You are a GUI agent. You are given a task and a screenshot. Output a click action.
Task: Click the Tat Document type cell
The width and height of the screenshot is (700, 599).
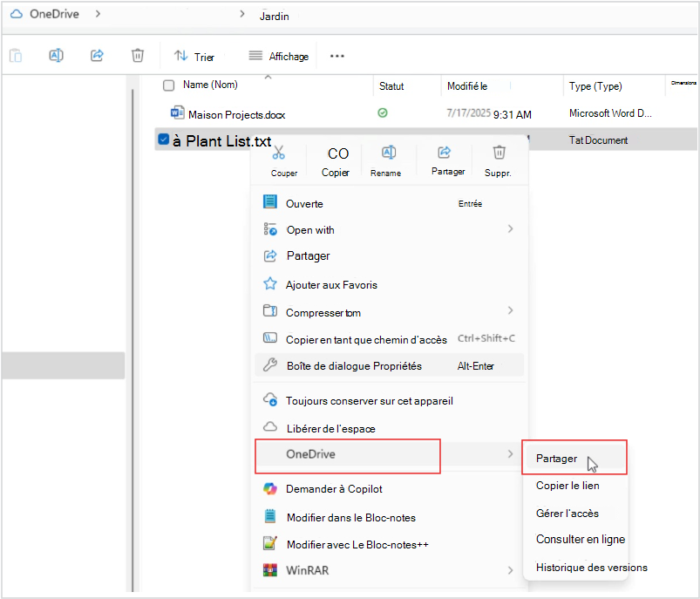pyautogui.click(x=598, y=140)
